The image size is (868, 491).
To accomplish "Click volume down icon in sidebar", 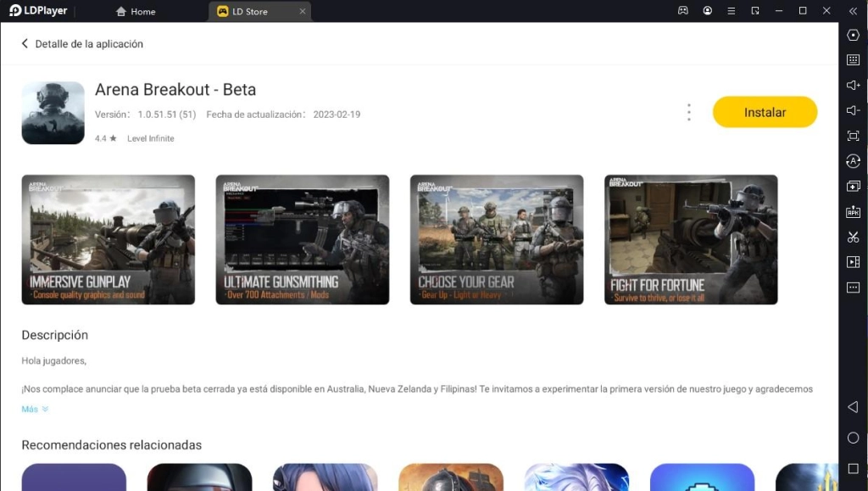I will pyautogui.click(x=853, y=111).
